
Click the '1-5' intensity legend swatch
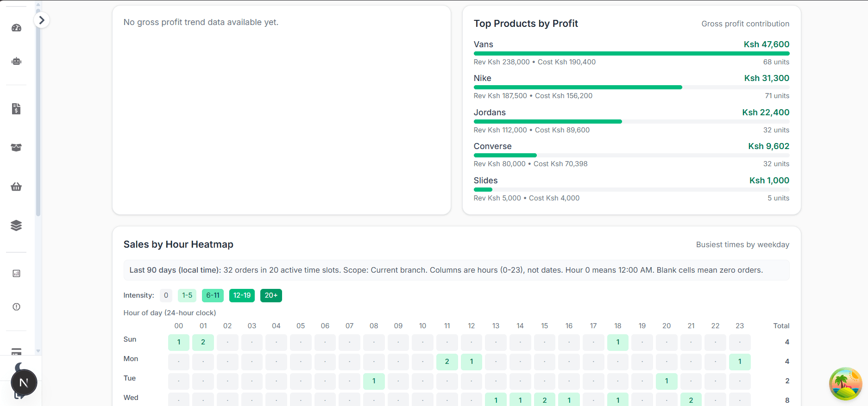click(187, 295)
